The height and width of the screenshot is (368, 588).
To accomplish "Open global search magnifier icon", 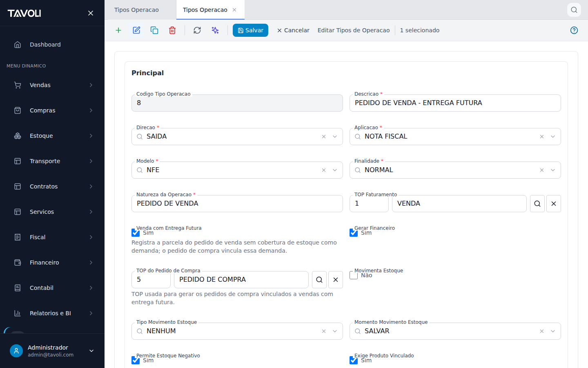I will pyautogui.click(x=574, y=10).
